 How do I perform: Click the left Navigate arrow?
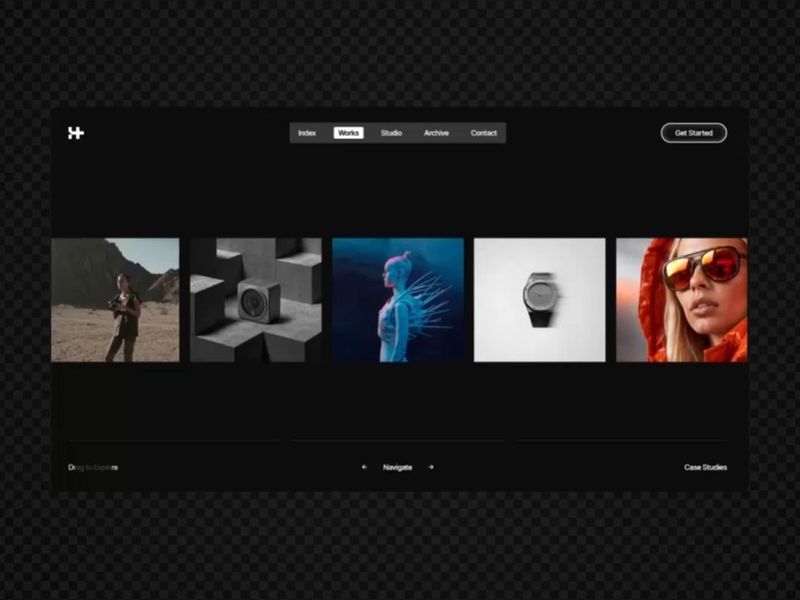pyautogui.click(x=364, y=467)
